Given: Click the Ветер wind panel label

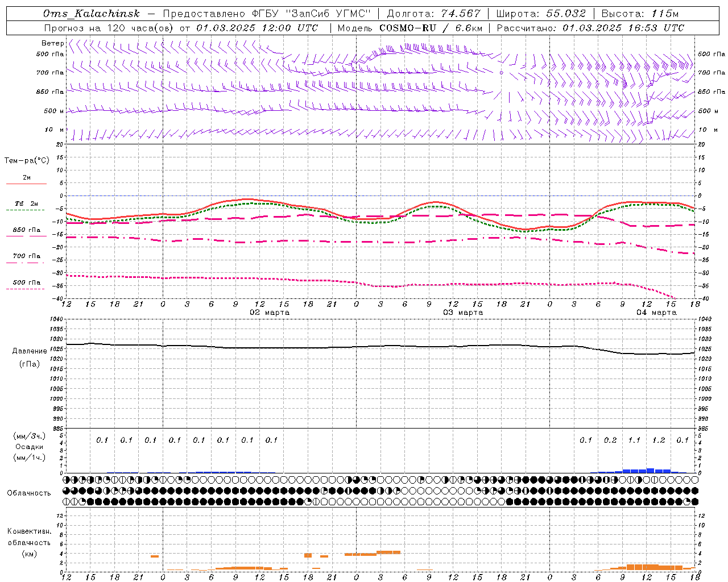Looking at the screenshot, I should [x=52, y=43].
